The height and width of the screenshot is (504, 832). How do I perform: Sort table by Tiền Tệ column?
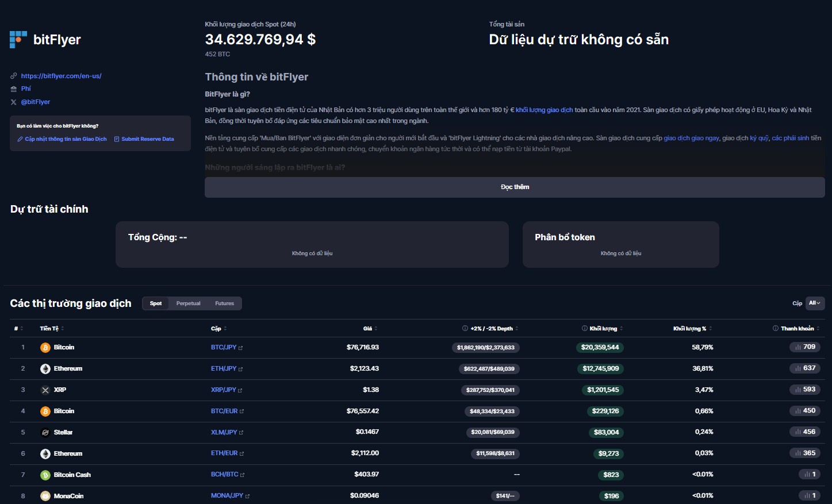click(52, 329)
